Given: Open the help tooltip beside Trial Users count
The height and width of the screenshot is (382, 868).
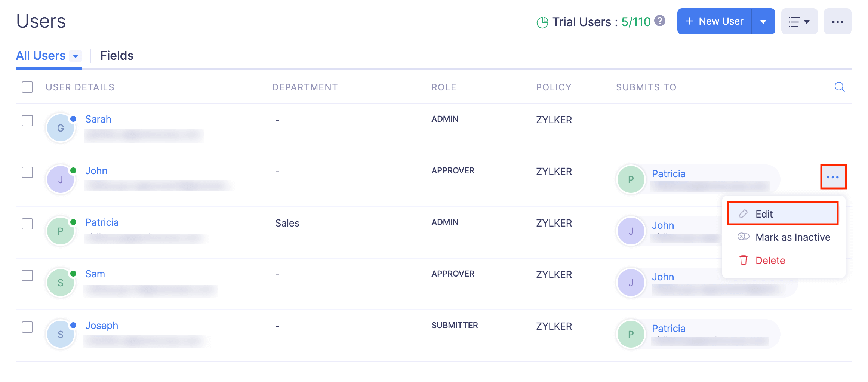Looking at the screenshot, I should pos(660,21).
